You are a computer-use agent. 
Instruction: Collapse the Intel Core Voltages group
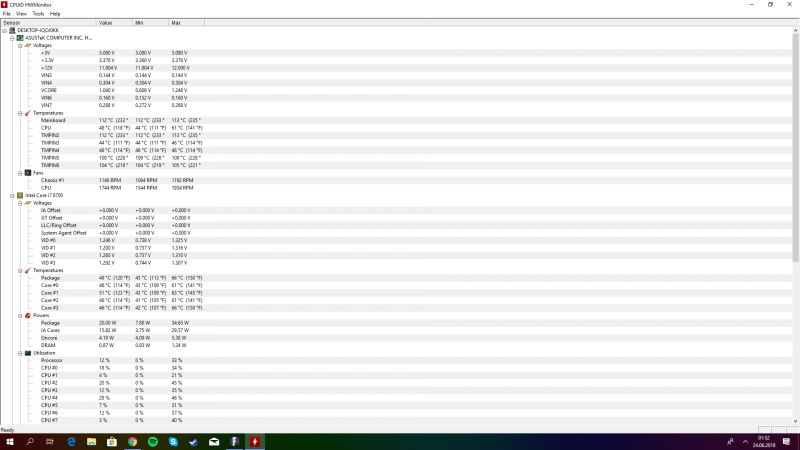tap(20, 203)
